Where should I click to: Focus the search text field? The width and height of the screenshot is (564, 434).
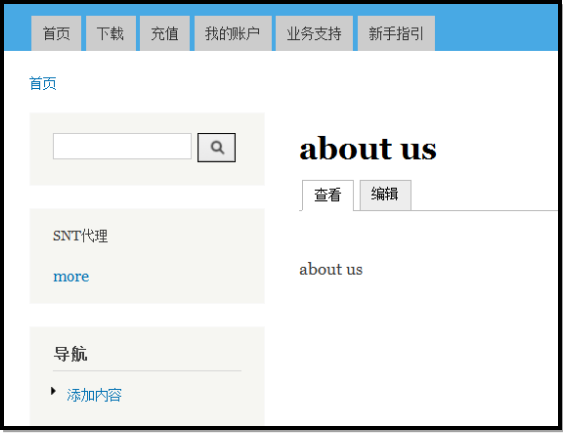click(122, 146)
